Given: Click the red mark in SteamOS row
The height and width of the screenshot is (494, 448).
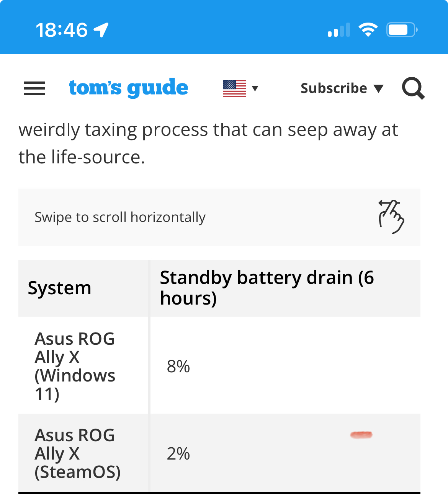Looking at the screenshot, I should coord(361,434).
